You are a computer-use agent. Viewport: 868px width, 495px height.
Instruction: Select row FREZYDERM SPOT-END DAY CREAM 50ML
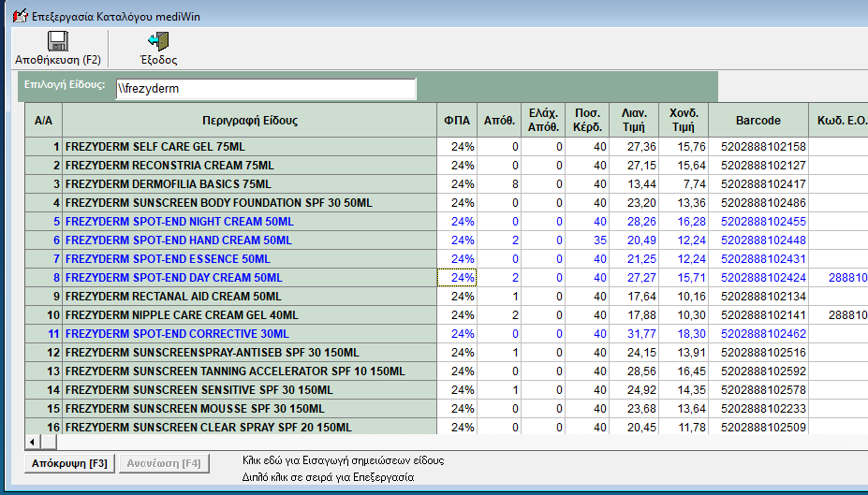(250, 278)
